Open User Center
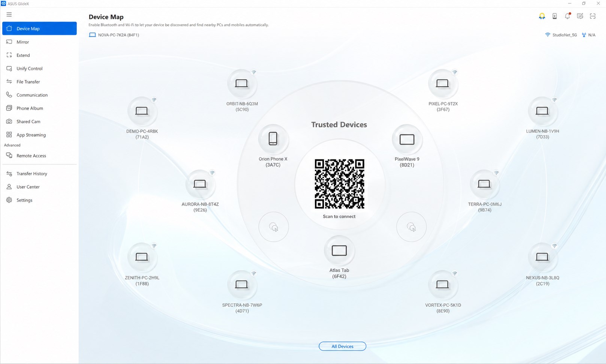This screenshot has width=606, height=364. [39, 187]
